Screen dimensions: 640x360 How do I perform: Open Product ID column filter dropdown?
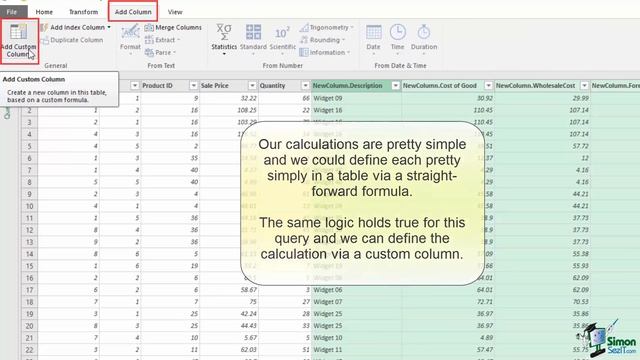tap(193, 85)
